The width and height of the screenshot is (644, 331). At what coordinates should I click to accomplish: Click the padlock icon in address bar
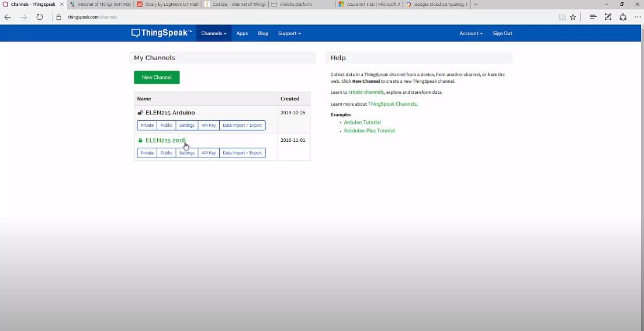pyautogui.click(x=59, y=18)
